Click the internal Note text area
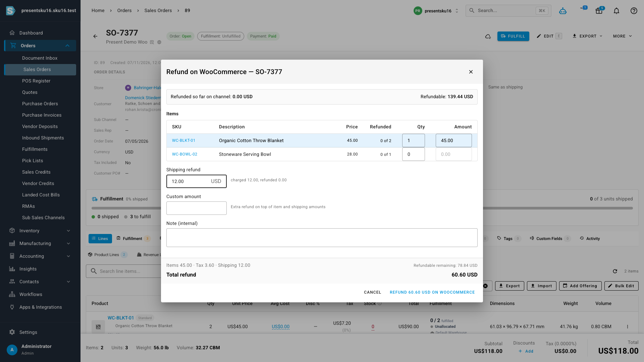The height and width of the screenshot is (362, 644). coord(322,238)
